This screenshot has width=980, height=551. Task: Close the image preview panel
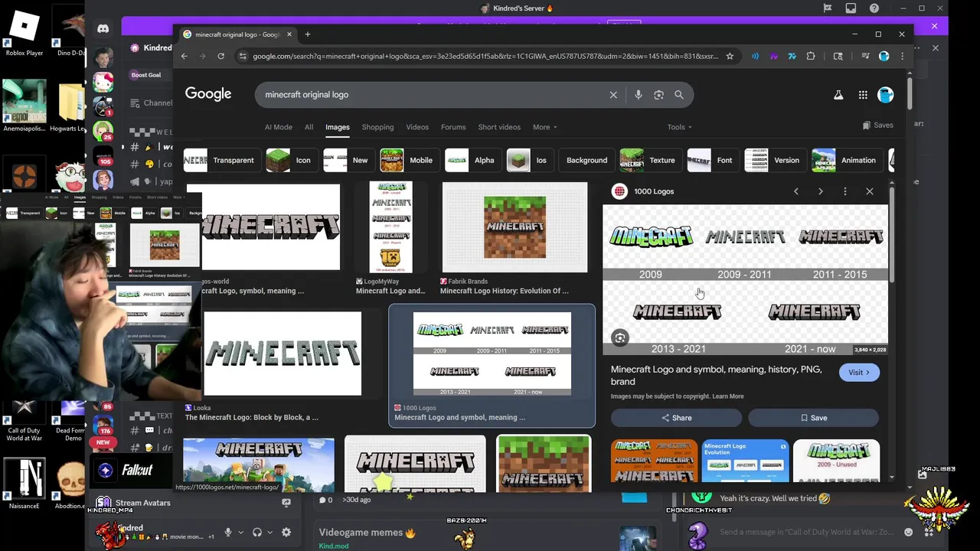click(x=870, y=191)
